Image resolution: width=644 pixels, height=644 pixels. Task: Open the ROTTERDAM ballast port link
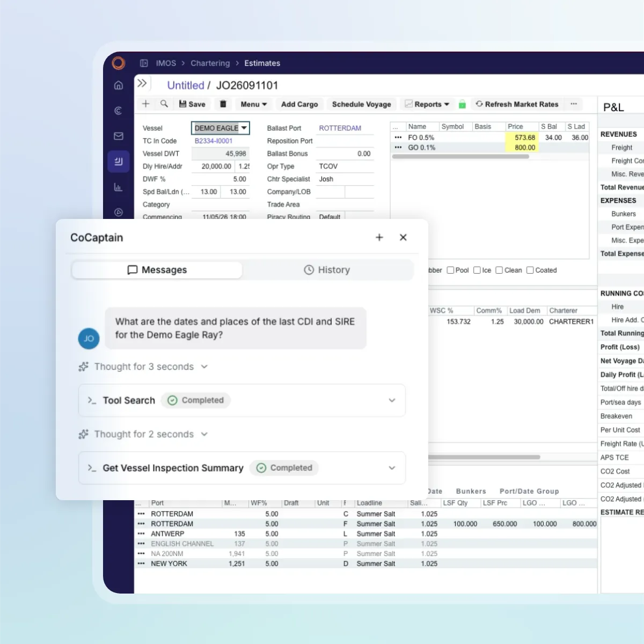pyautogui.click(x=340, y=128)
